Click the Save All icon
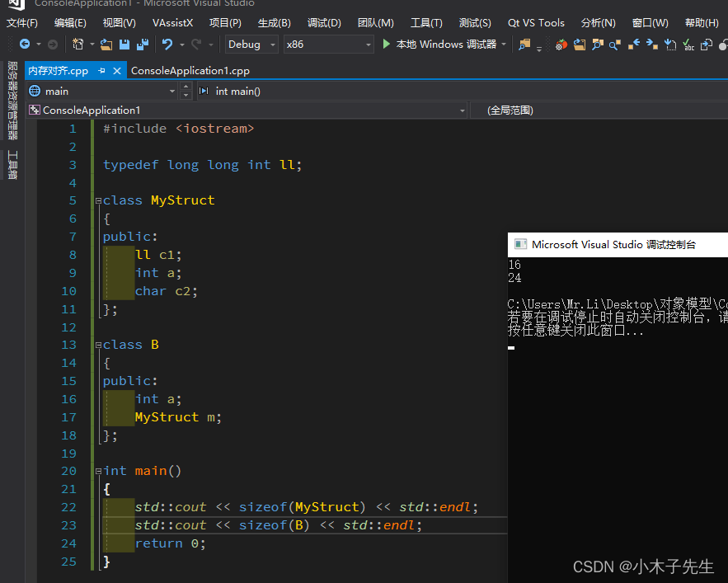 click(143, 45)
